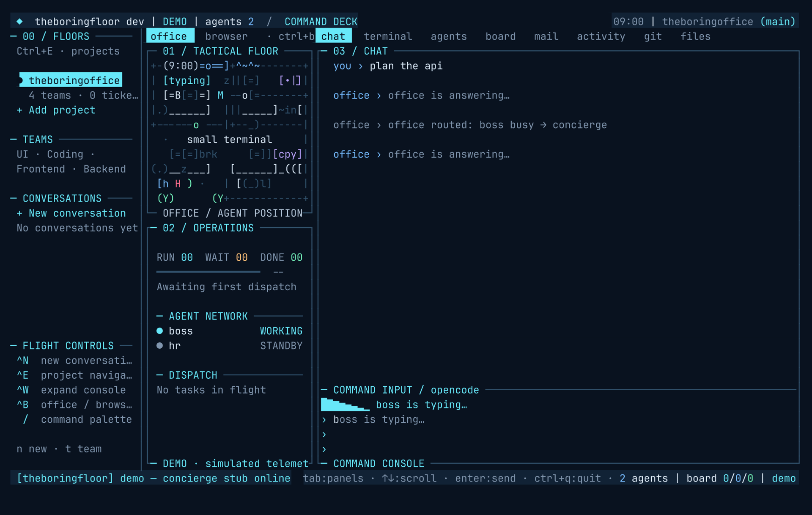Switch to the terminal tab

[388, 36]
